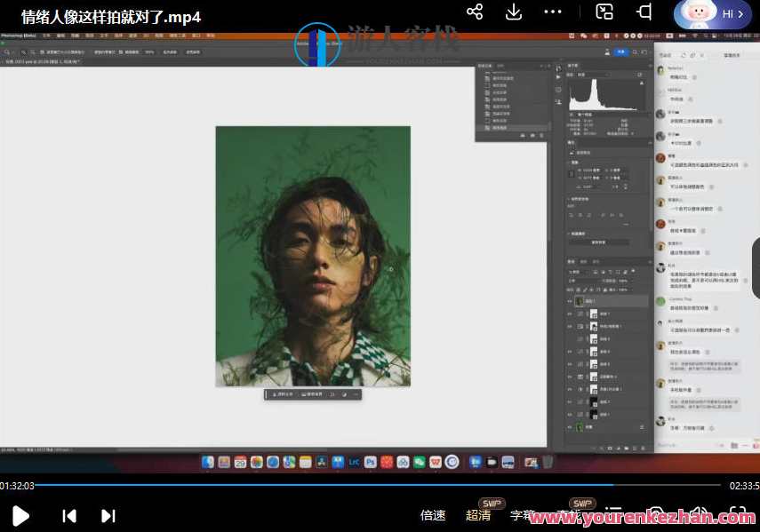Click the Layers tab in the panel

[x=572, y=262]
